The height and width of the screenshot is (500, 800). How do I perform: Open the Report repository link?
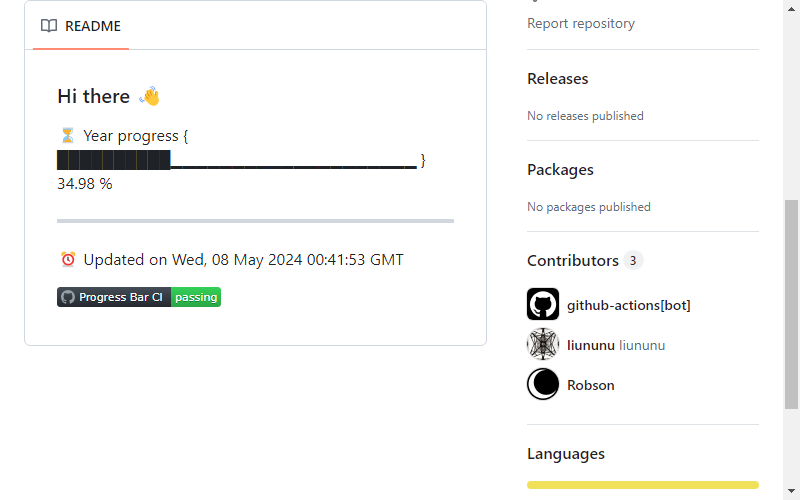pyautogui.click(x=581, y=23)
